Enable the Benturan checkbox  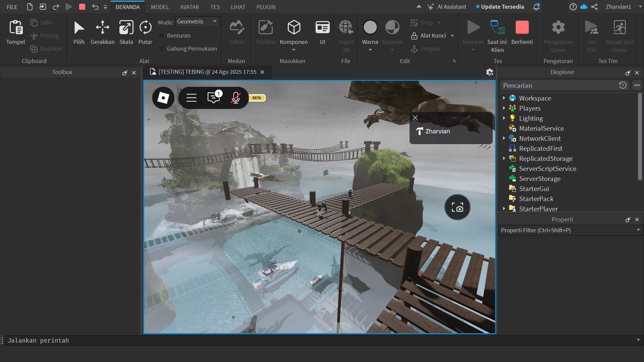(x=161, y=36)
